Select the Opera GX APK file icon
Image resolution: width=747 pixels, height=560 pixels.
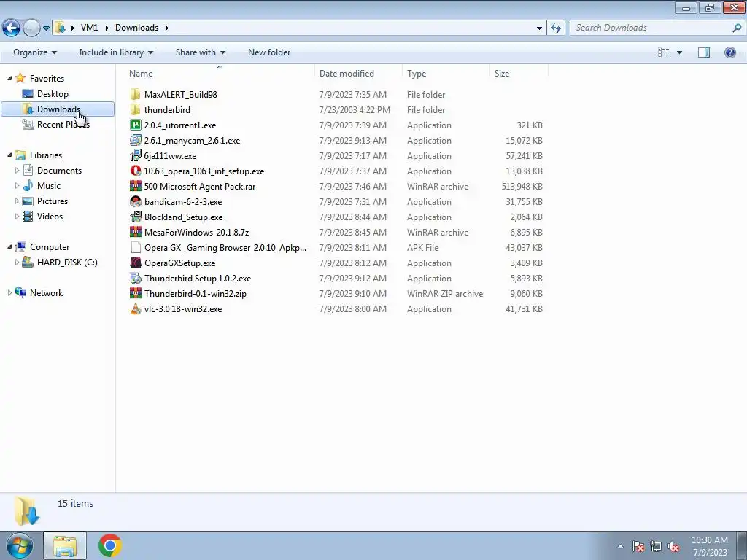135,247
